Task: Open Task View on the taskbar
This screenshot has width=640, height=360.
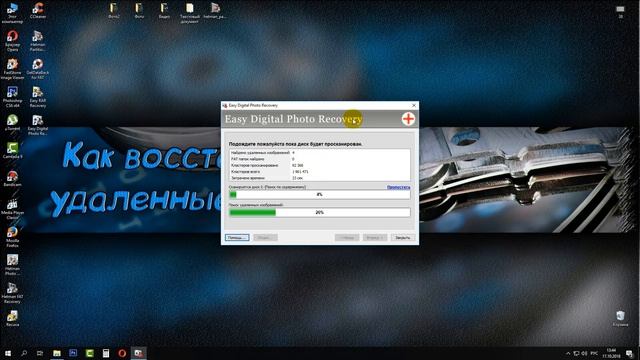Action: (40, 353)
